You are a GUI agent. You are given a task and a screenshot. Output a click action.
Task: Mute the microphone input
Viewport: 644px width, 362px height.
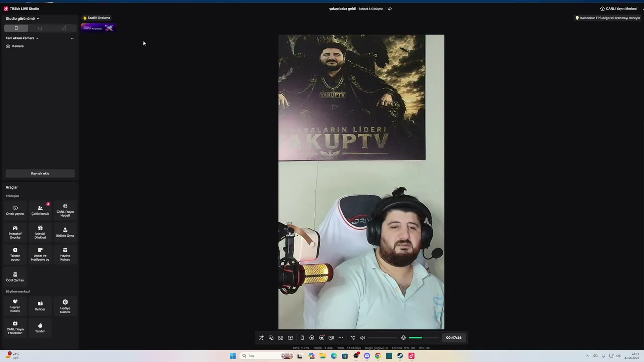pos(403,338)
